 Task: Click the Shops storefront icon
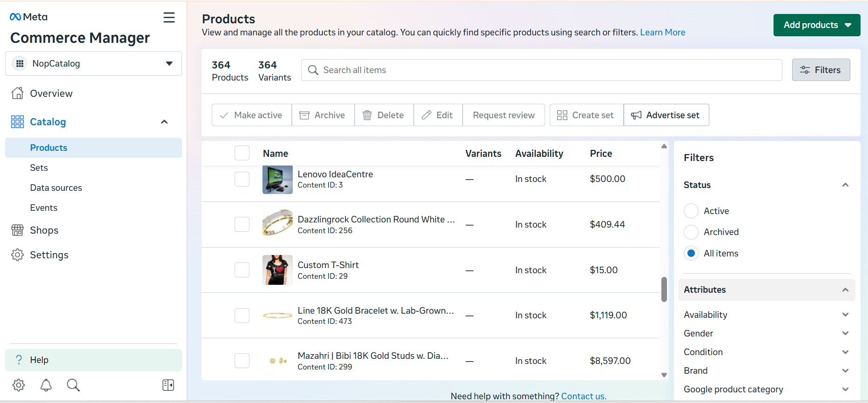tap(18, 230)
